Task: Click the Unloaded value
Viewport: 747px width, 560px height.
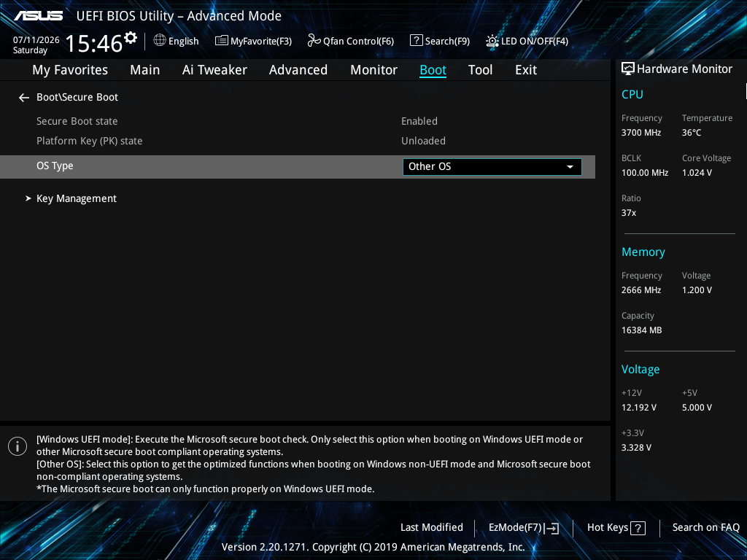Action: tap(423, 141)
